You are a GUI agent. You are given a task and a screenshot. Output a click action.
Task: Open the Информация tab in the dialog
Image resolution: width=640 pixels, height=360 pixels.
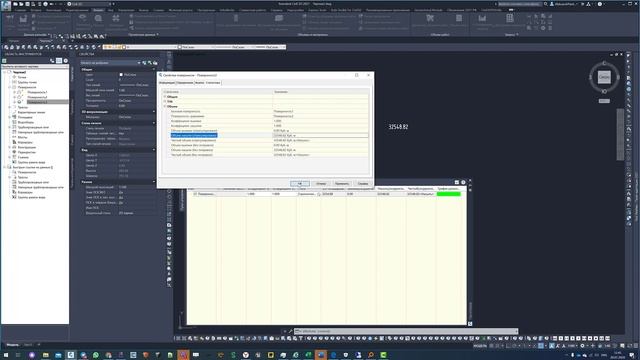[167, 83]
